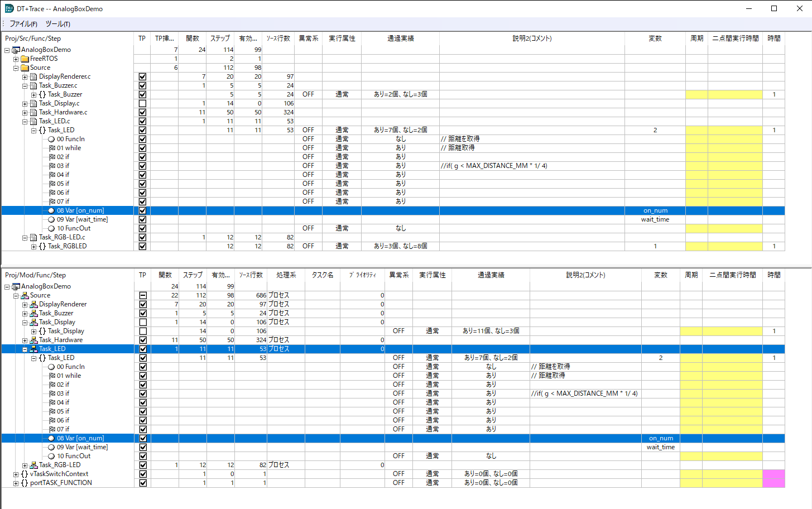Click the Task_Hardware.c file icon
812x509 pixels.
[x=33, y=112]
